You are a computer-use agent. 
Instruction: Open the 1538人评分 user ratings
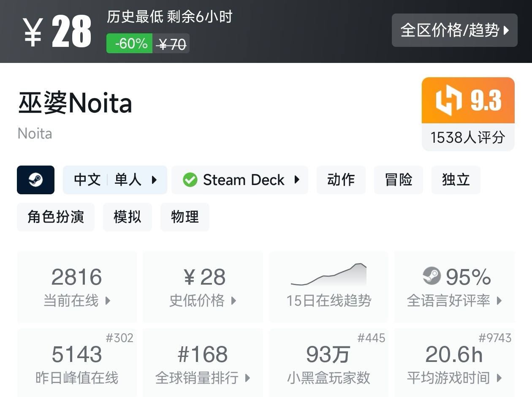pyautogui.click(x=468, y=137)
